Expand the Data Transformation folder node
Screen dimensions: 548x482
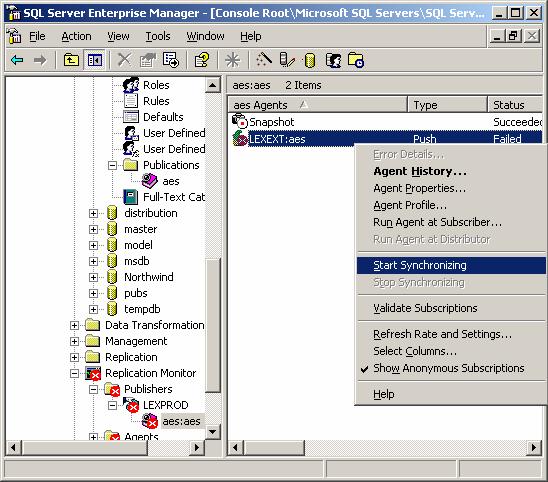[x=74, y=325]
